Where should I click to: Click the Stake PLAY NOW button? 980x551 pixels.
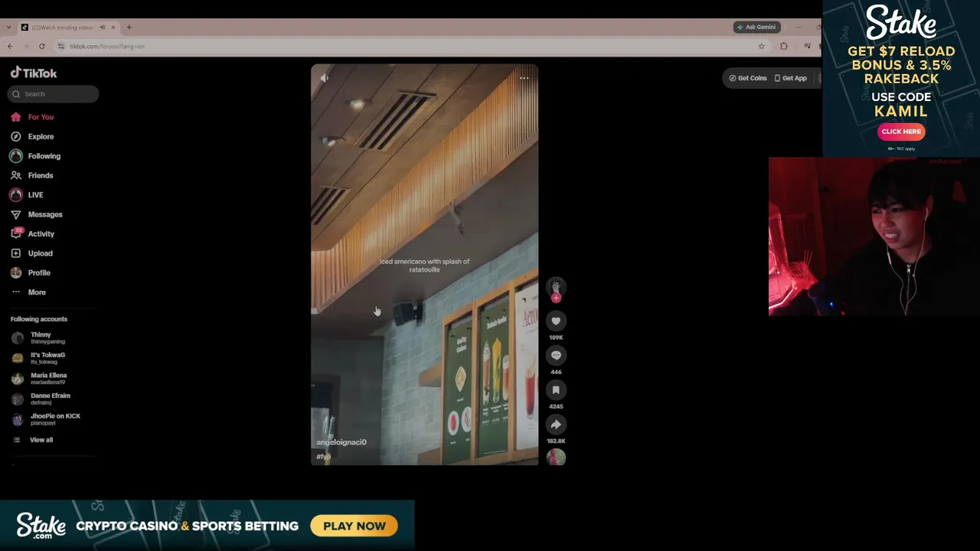point(354,526)
